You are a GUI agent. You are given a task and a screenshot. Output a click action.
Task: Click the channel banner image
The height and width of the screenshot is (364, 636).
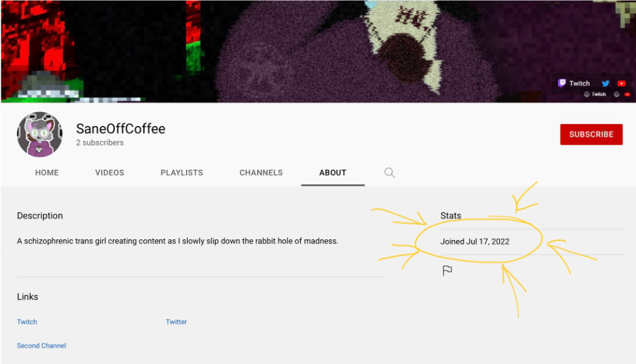point(318,52)
